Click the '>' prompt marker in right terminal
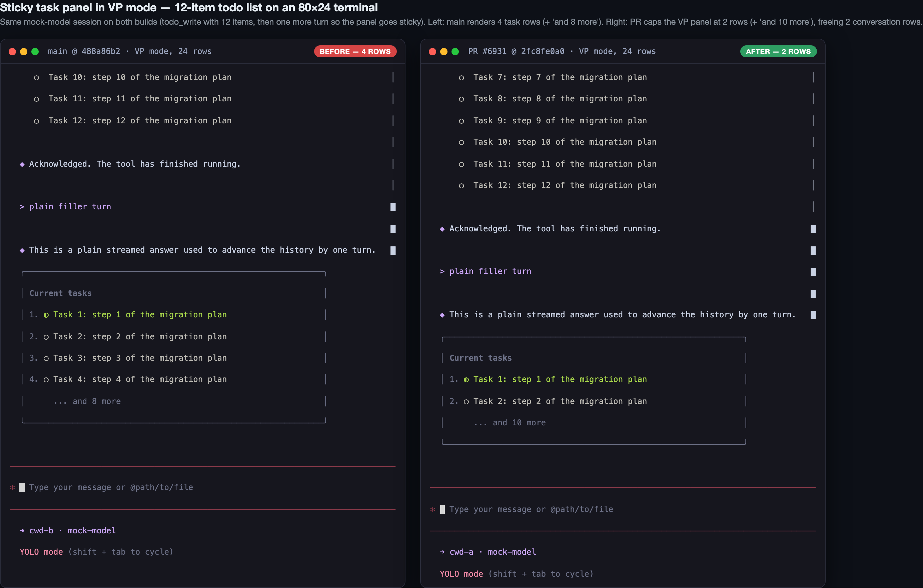 click(442, 272)
